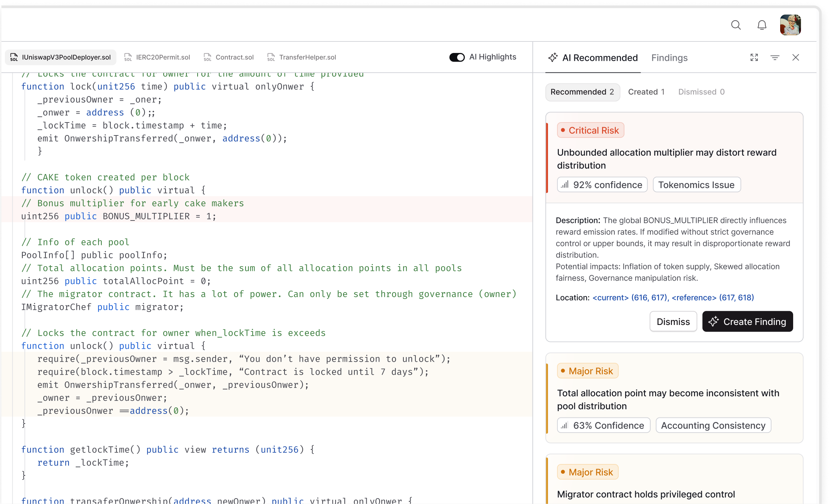Open the Total allocation point finding title
The height and width of the screenshot is (504, 831).
(668, 400)
